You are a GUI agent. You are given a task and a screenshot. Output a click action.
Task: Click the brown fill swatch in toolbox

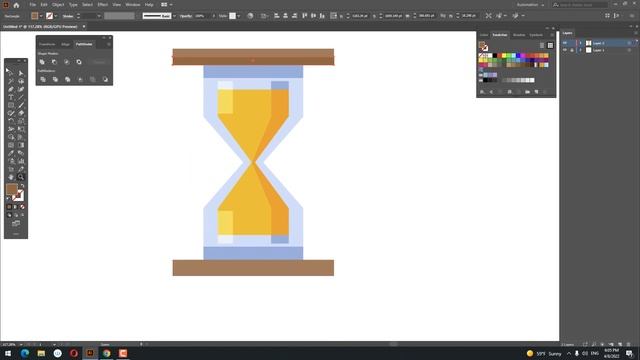click(x=11, y=189)
